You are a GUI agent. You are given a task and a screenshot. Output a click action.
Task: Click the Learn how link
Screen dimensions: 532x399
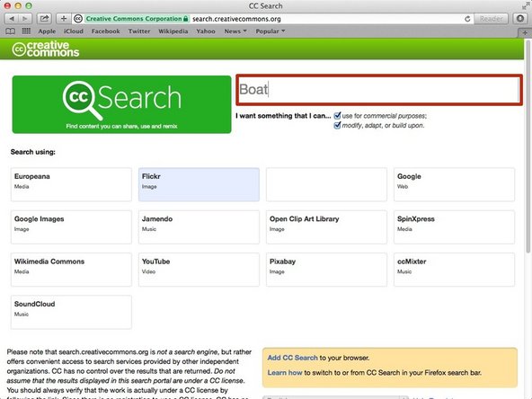pyautogui.click(x=285, y=373)
